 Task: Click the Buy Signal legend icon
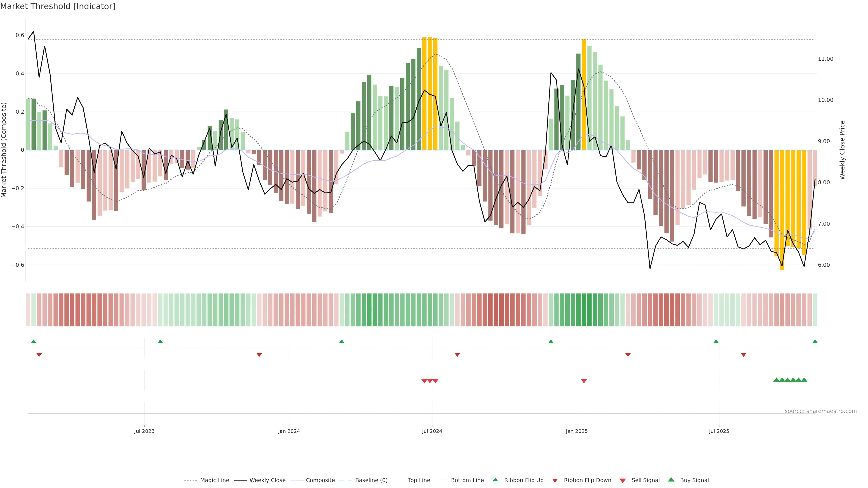click(671, 480)
